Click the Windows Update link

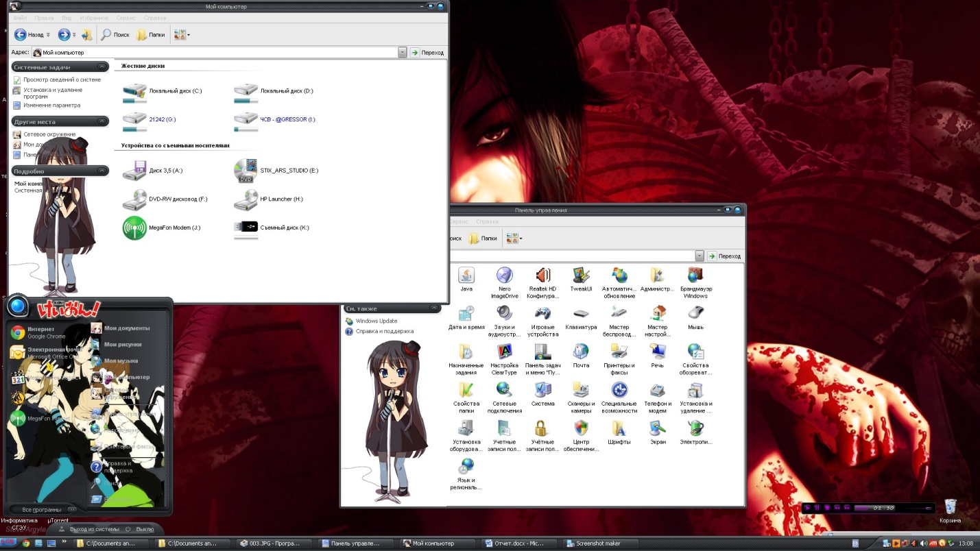[371, 321]
